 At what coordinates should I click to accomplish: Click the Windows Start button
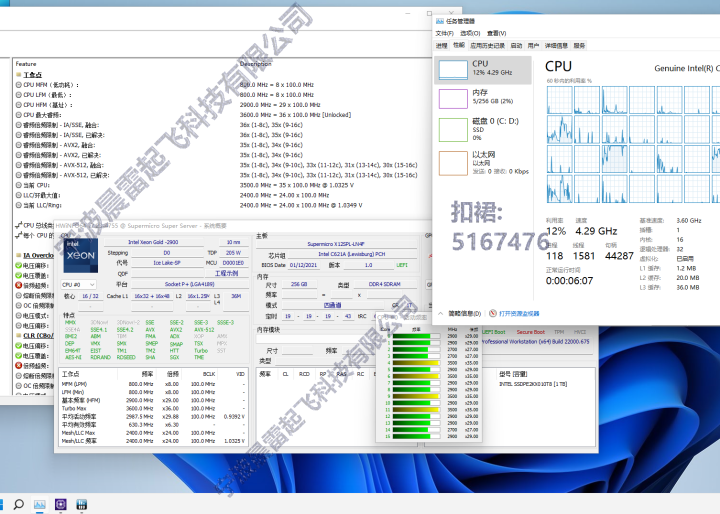click(1, 504)
